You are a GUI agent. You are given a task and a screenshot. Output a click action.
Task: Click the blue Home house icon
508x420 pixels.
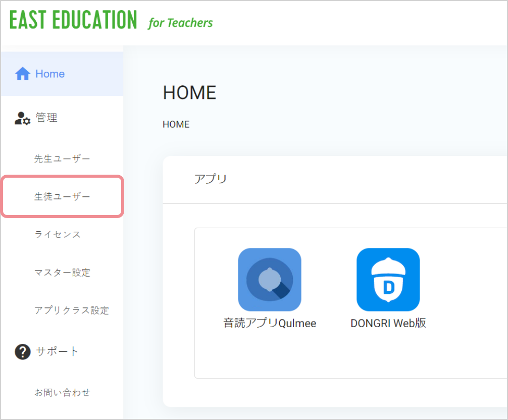point(23,74)
